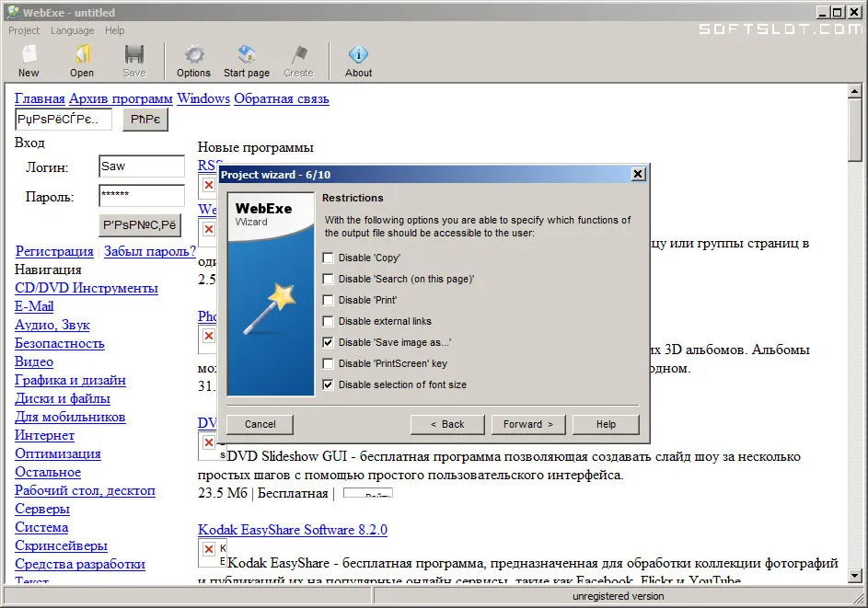Viewport: 868px width, 608px height.
Task: Click the Логин input field
Action: [142, 166]
